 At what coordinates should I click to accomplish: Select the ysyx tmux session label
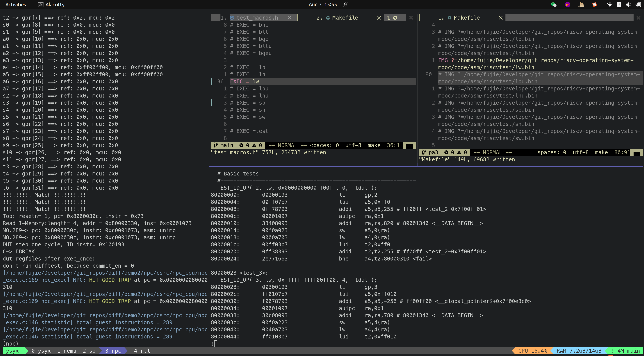(x=12, y=351)
